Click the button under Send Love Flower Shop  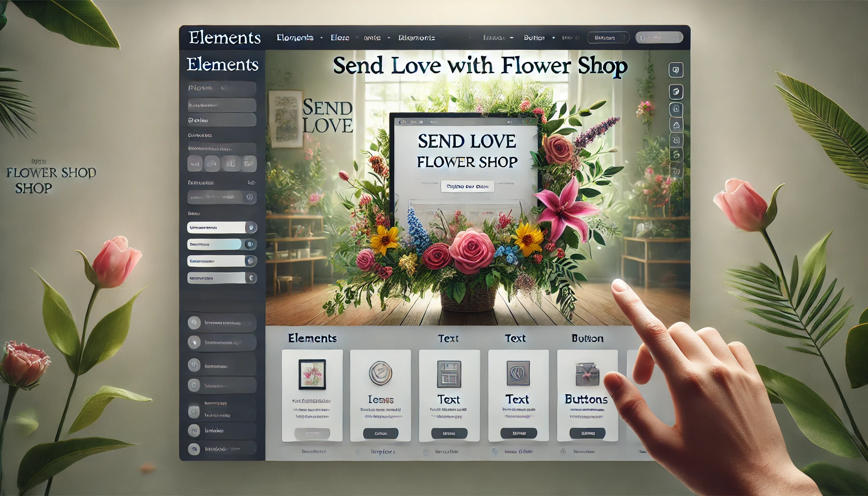[467, 186]
